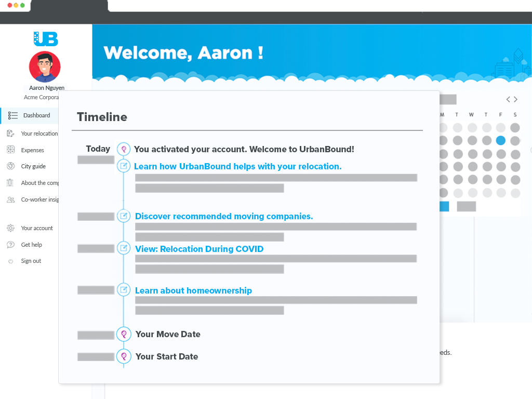Viewport: 532px width, 399px height.
Task: Go to next month in calendar
Action: point(516,99)
